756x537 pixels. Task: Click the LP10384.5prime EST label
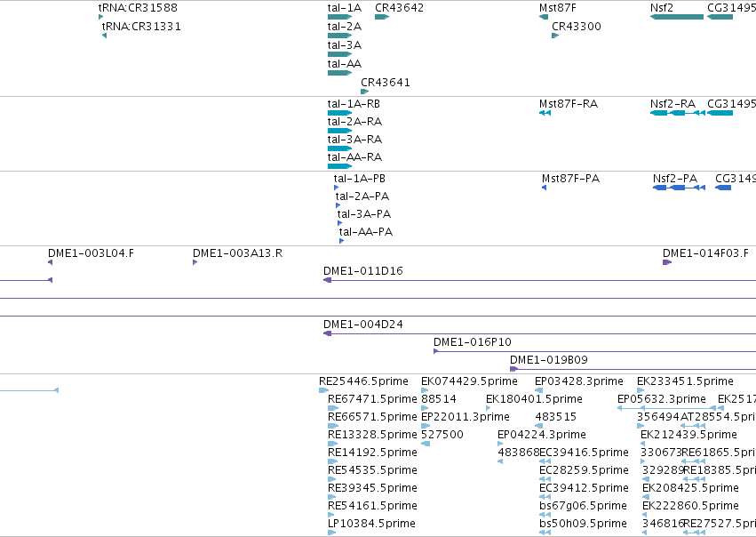coord(371,524)
